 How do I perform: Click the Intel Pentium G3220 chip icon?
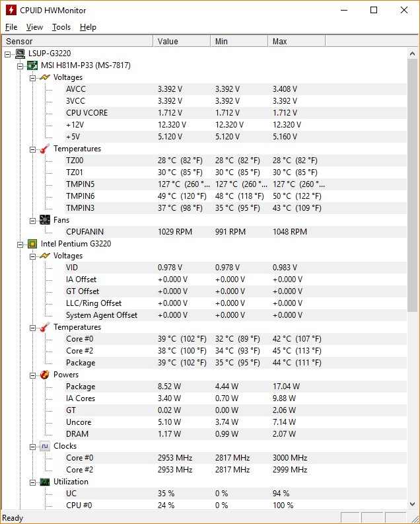point(32,244)
